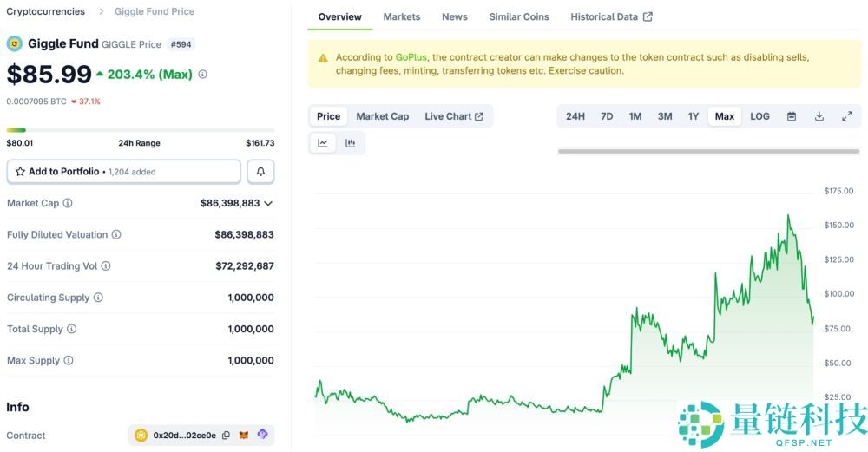Show Circulating Supply info icon
Screen dimensions: 868x452
tap(98, 298)
